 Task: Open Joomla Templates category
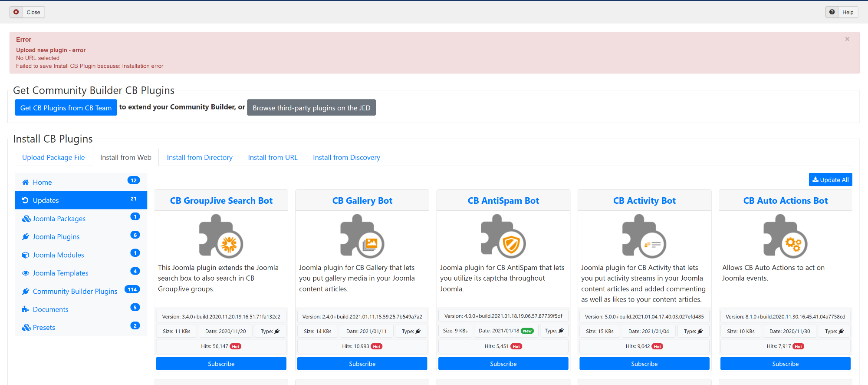81,273
